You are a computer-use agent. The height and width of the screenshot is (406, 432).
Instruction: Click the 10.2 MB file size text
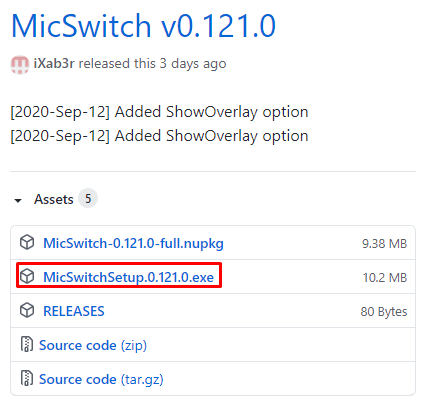click(385, 278)
